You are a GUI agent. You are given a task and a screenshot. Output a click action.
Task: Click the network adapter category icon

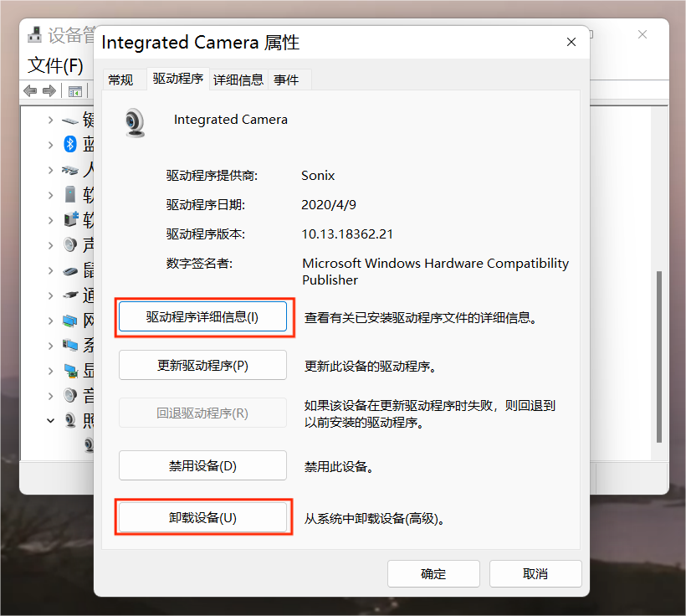[71, 321]
